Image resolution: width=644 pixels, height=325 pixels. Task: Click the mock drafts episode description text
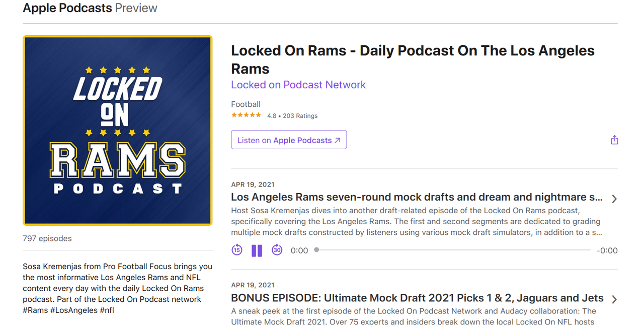click(x=417, y=221)
